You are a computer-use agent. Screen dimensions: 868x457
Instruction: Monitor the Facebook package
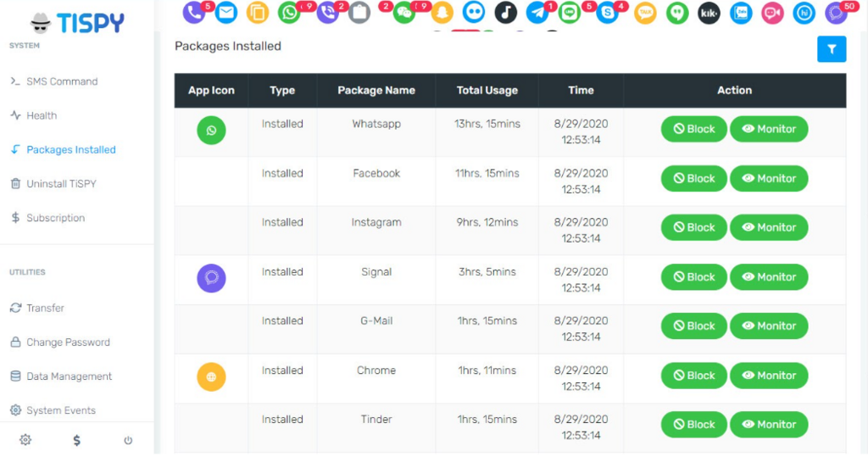tap(769, 178)
